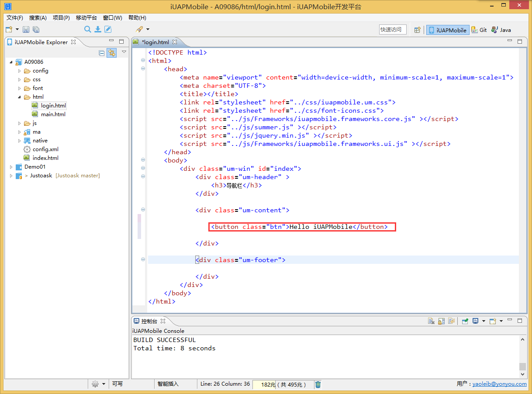Image resolution: width=532 pixels, height=394 pixels.
Task: Collapse the A09086 project node
Action: (x=11, y=62)
